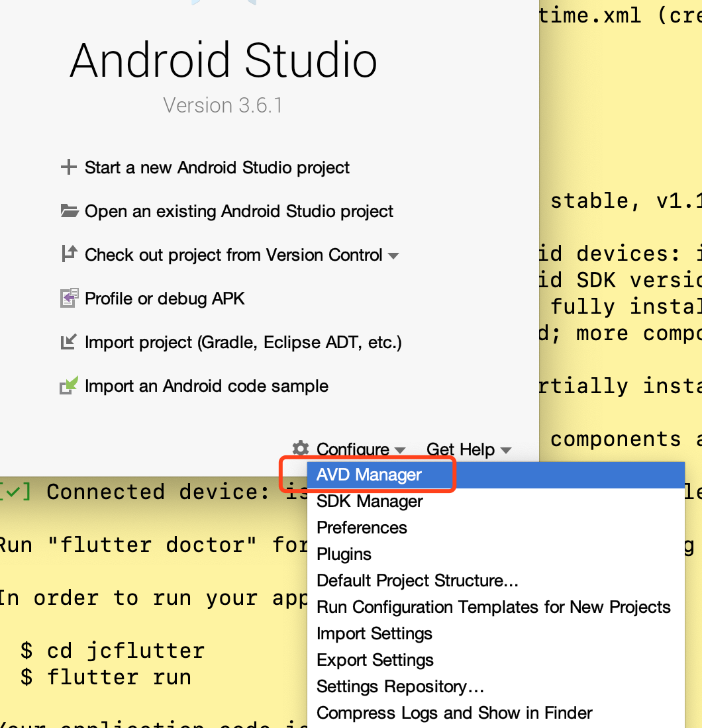Click 'time.xml' text in terminal window

tap(590, 16)
